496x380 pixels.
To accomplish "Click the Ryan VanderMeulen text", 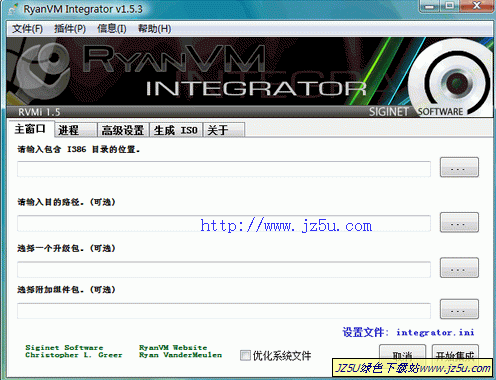I will click(x=180, y=355).
